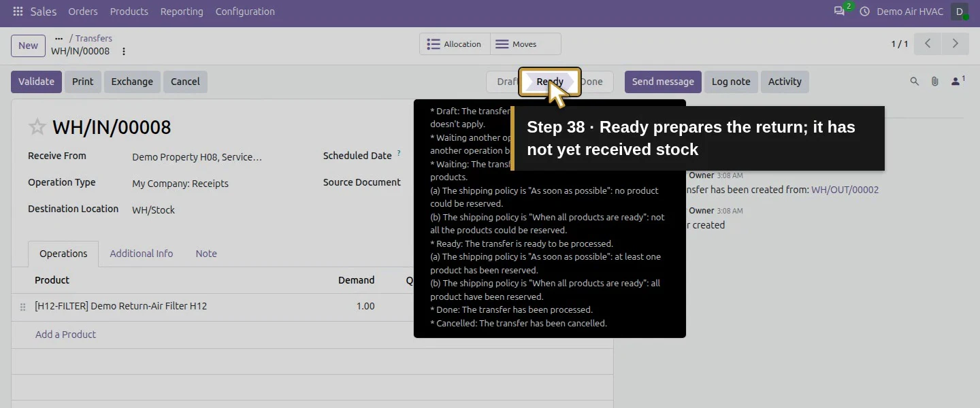The width and height of the screenshot is (980, 408).
Task: Open the WH/OUT/00002 source link
Action: click(845, 190)
